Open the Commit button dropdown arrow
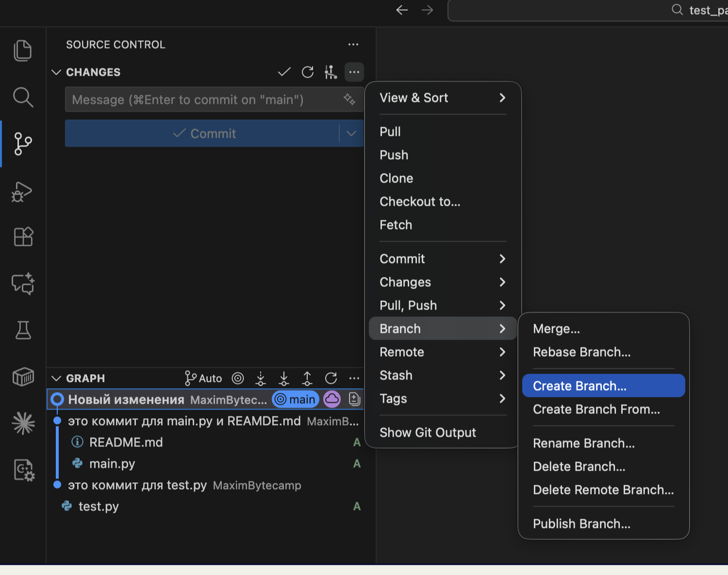The image size is (728, 575). [351, 133]
